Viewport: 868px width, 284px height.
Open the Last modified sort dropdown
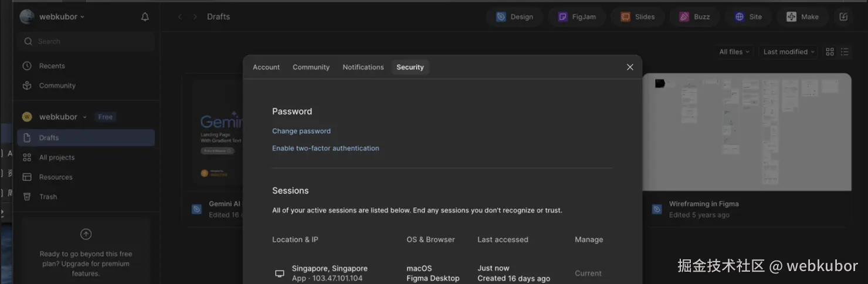click(x=789, y=52)
